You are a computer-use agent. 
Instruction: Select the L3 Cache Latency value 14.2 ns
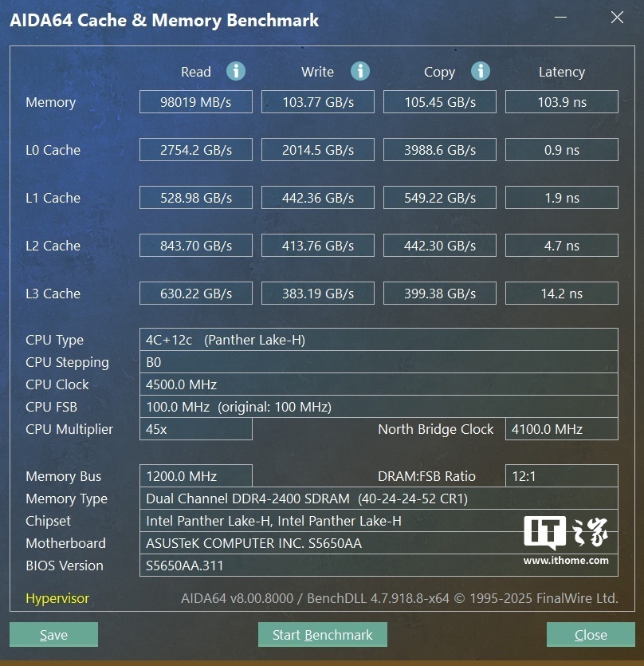[x=562, y=294]
